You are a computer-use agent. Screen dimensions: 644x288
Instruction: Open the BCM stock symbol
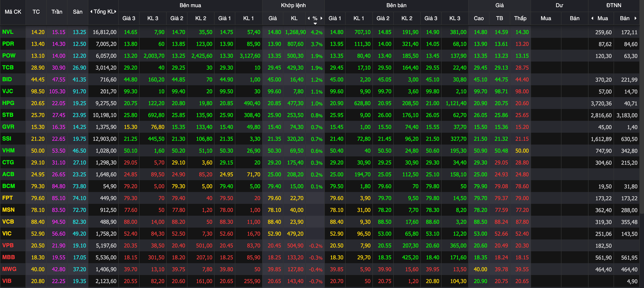point(9,186)
